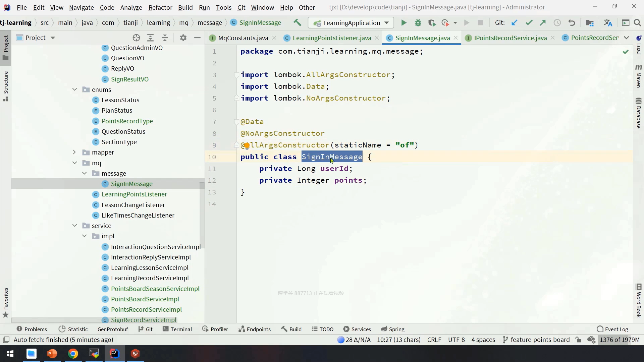
Task: Click the Debug bug icon
Action: [418, 23]
